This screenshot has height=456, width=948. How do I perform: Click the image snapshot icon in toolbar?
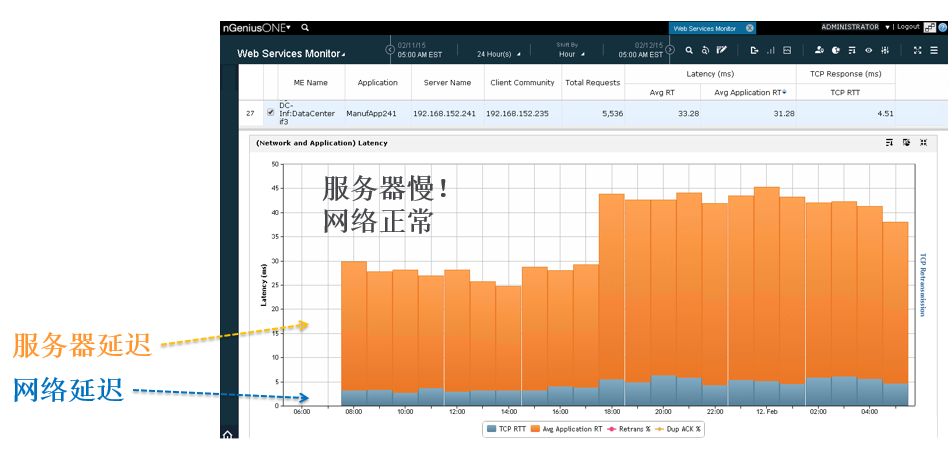[x=787, y=51]
